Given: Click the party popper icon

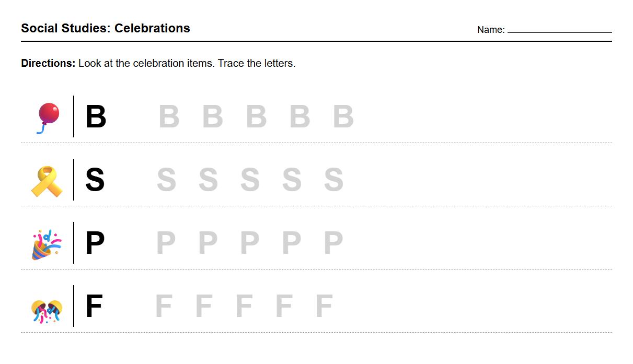Looking at the screenshot, I should coord(47,244).
